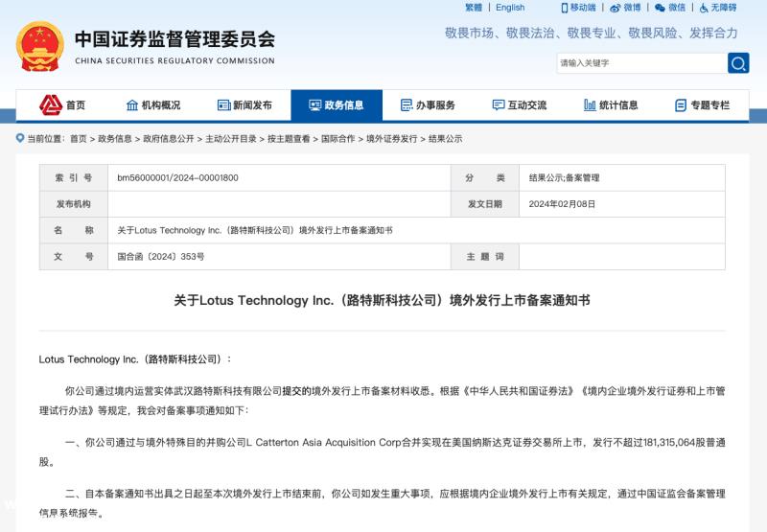Click the chat icon beside 互动交流

tap(498, 105)
